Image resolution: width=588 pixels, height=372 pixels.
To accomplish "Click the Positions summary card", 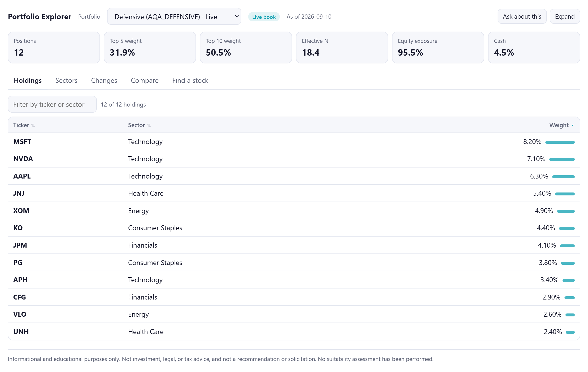I will (x=54, y=48).
